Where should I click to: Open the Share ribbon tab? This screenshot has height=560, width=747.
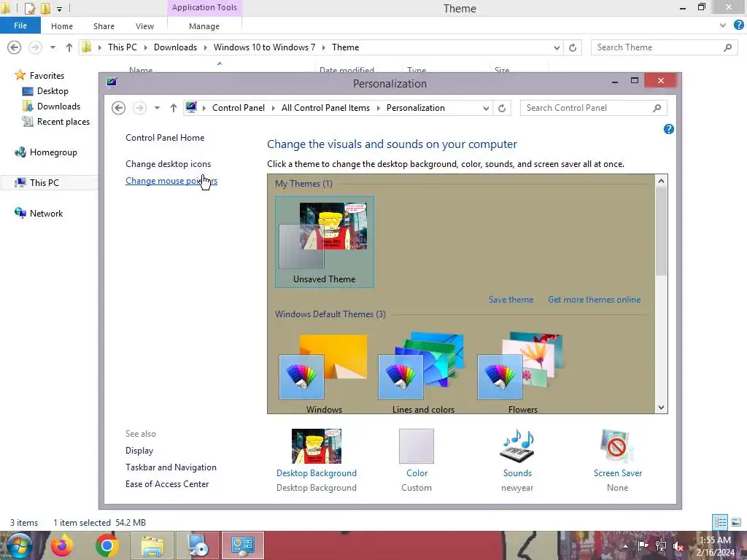click(x=104, y=26)
